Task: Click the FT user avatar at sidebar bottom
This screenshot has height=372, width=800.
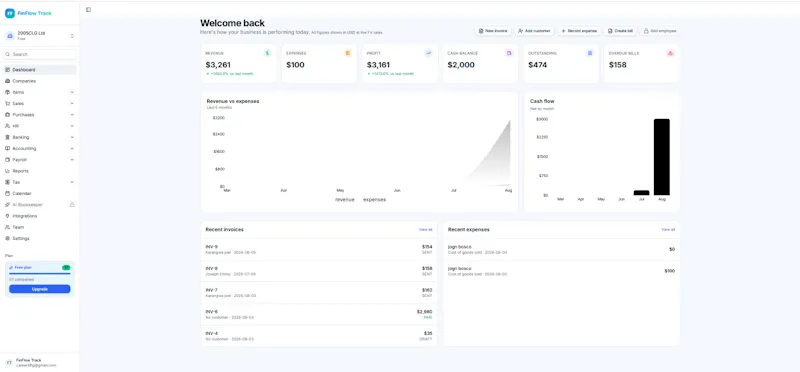Action: [x=9, y=362]
